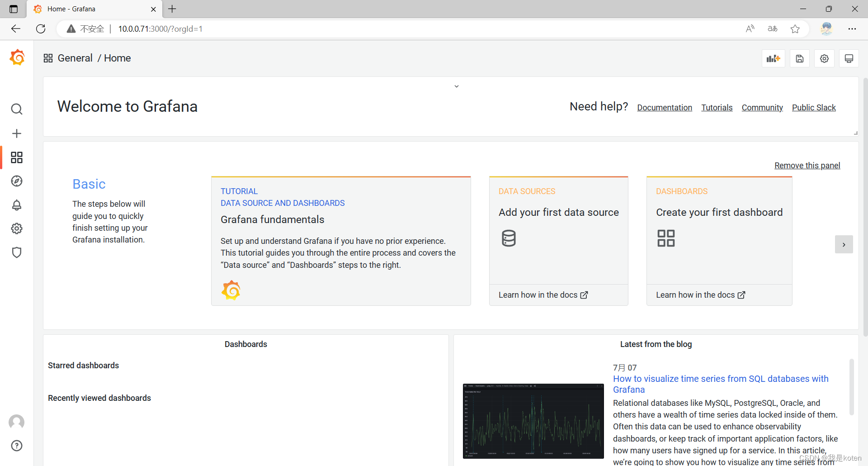Click the dashboard grid icon before General
This screenshot has height=466, width=868.
tap(48, 58)
